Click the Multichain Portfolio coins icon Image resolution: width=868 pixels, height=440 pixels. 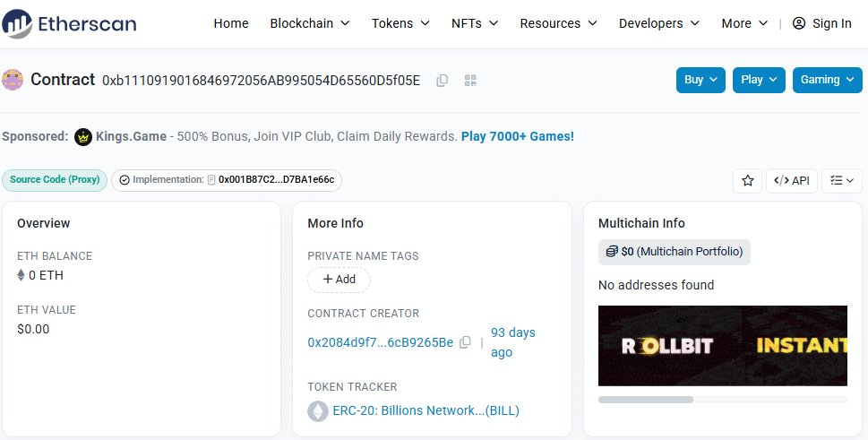(612, 252)
